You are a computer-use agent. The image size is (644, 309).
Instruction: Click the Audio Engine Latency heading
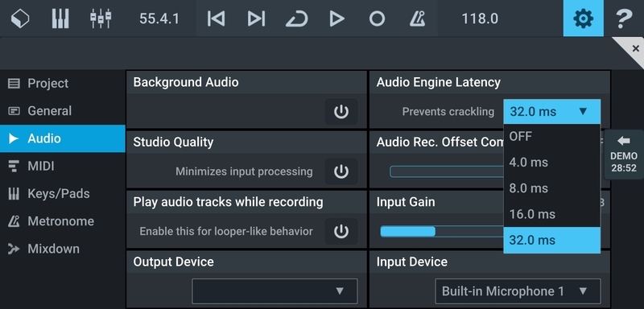tap(438, 82)
